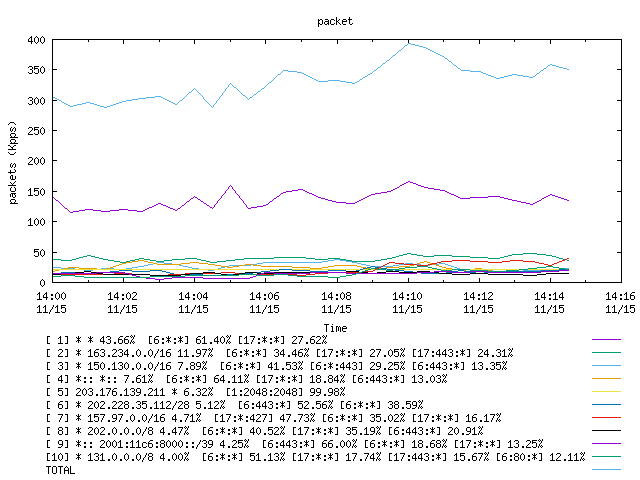The height and width of the screenshot is (480, 640).
Task: Click the orange line swatch for entry [ 4]
Action: [606, 379]
